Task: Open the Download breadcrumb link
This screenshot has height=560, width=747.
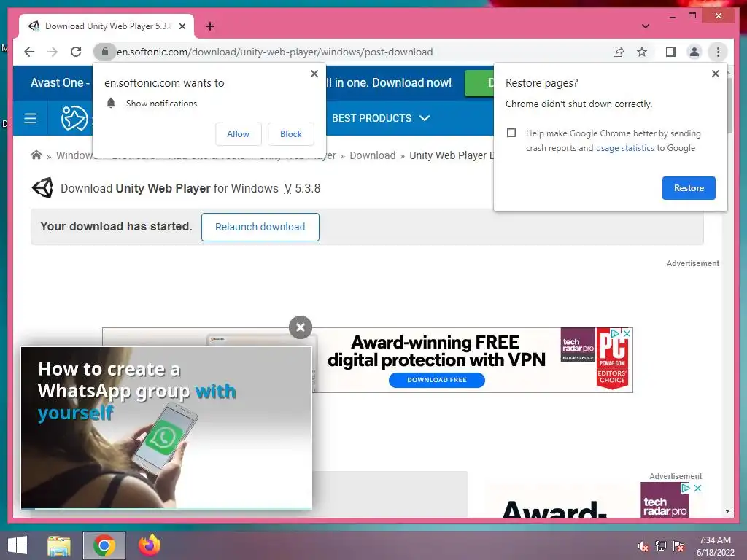Action: [x=373, y=156]
